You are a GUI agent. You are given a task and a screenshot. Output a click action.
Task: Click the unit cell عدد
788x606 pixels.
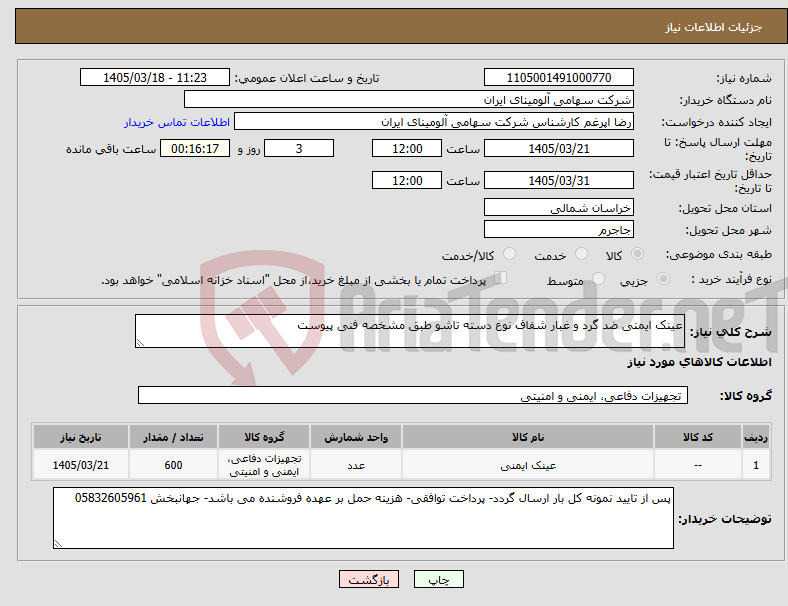(x=356, y=465)
